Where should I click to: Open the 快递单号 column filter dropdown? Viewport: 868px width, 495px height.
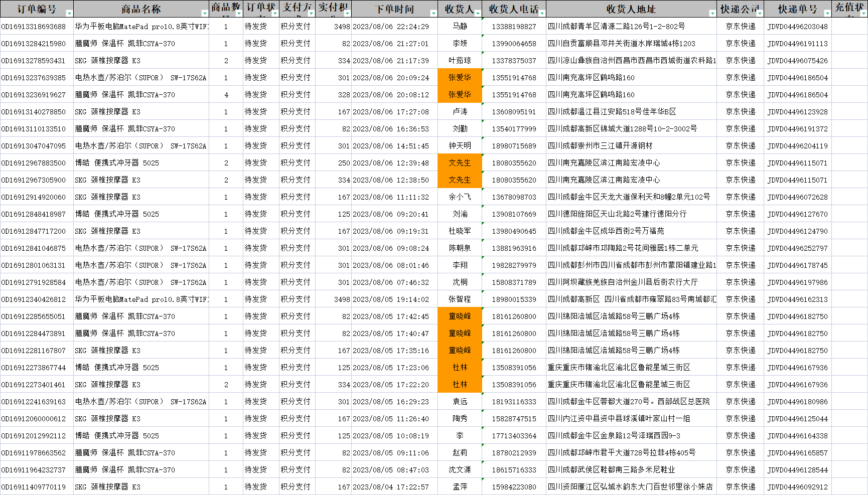[827, 14]
